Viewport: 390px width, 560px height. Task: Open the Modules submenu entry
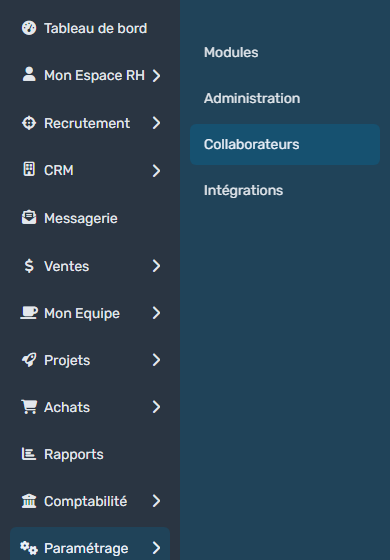click(x=231, y=52)
